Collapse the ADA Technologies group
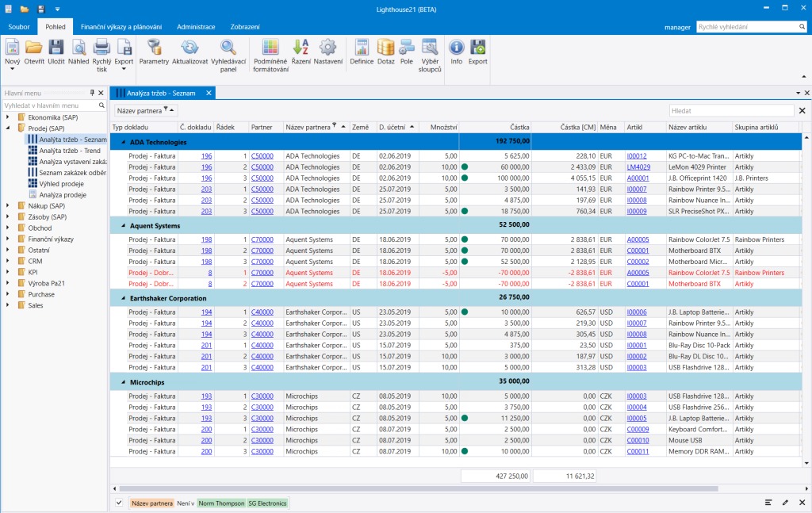The height and width of the screenshot is (513, 812). [x=123, y=142]
